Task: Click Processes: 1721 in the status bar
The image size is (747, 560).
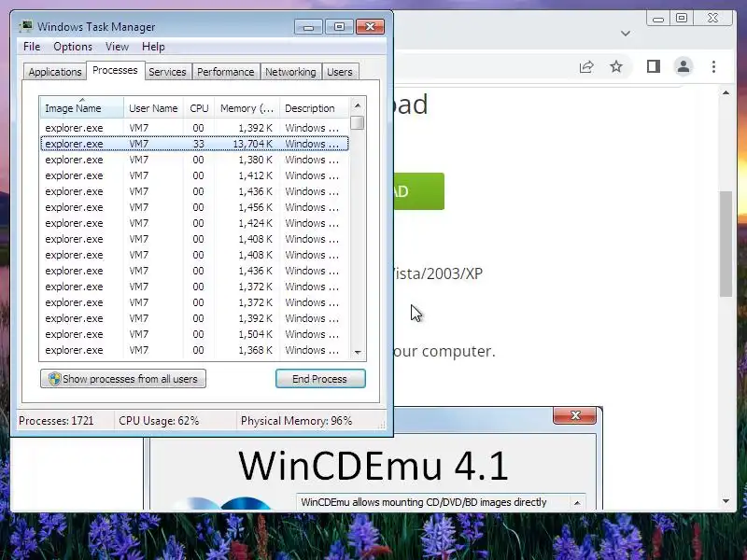Action: [x=56, y=421]
